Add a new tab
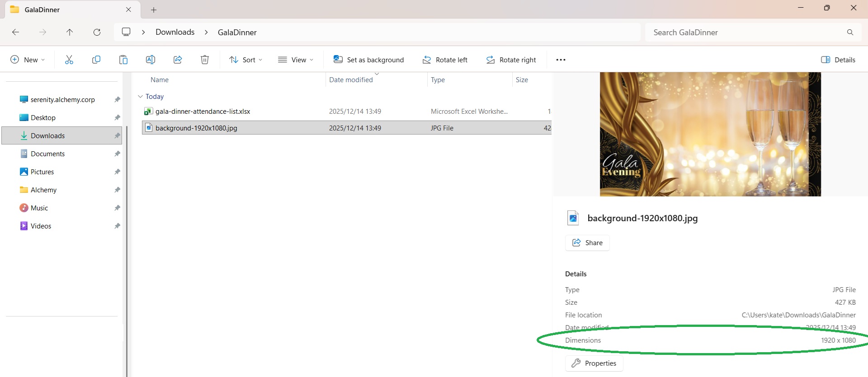Image resolution: width=868 pixels, height=377 pixels. click(154, 9)
